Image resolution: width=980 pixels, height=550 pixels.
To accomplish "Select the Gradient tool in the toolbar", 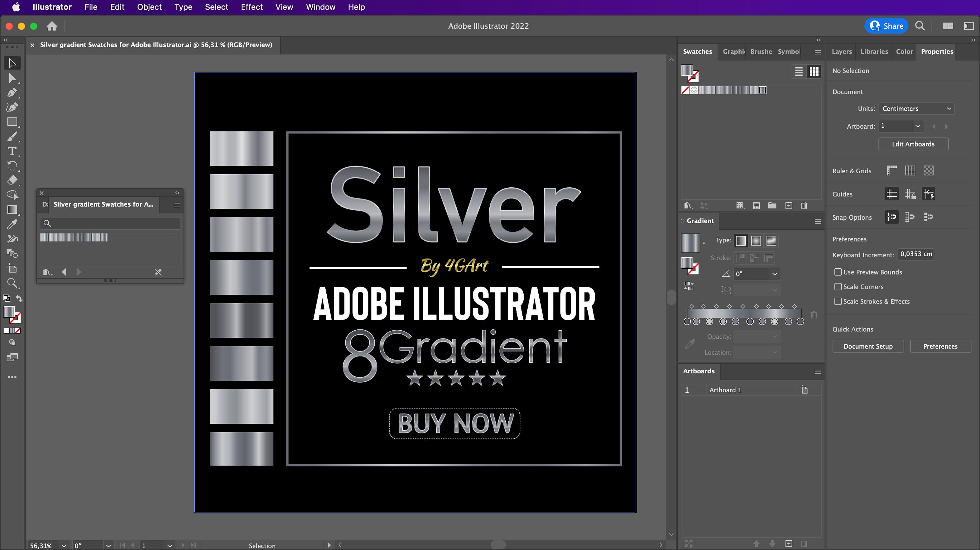I will click(12, 210).
